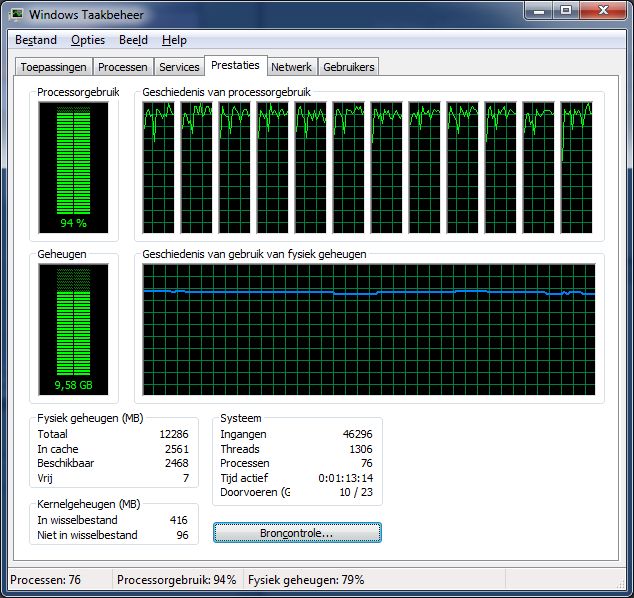Click the Doorvoeren value 10 / 23
Viewport: 634px width, 598px height.
356,492
